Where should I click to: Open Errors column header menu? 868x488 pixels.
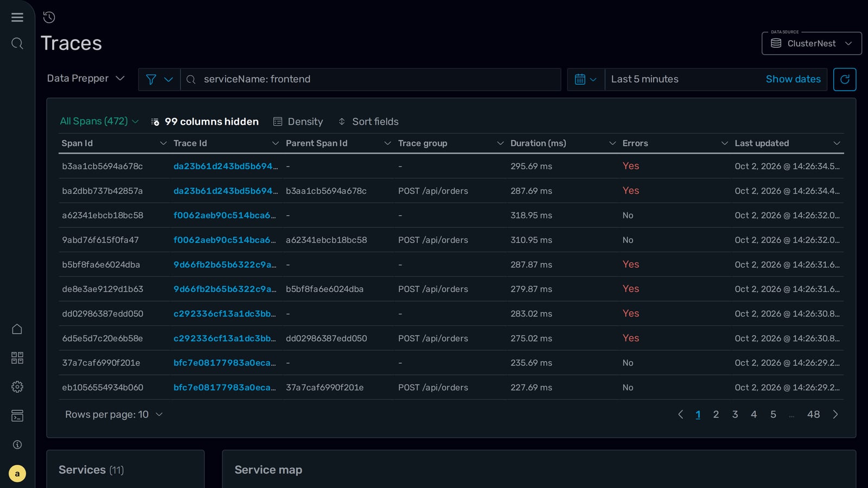724,143
